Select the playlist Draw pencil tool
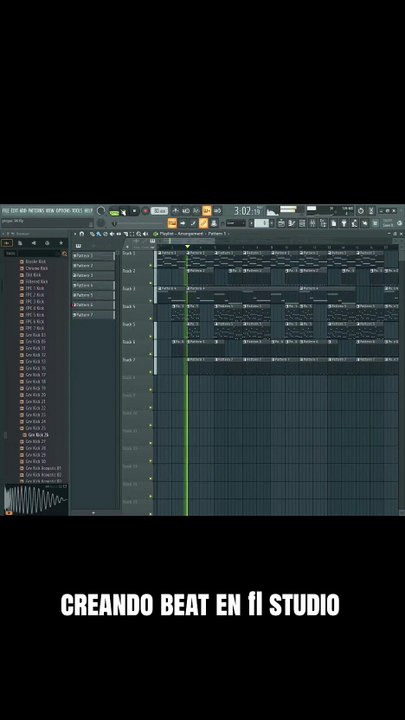The width and height of the screenshot is (405, 720). pos(92,234)
